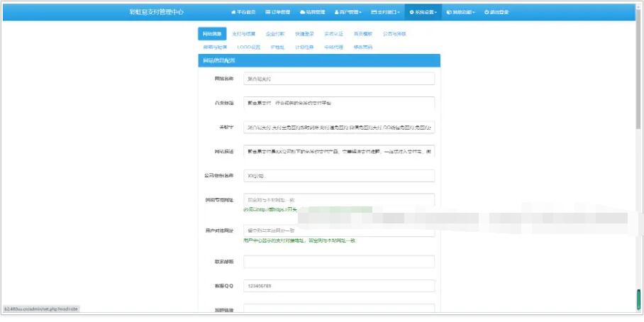The width and height of the screenshot is (644, 322).
Task: Click the 网站描述 input field
Action: 339,151
